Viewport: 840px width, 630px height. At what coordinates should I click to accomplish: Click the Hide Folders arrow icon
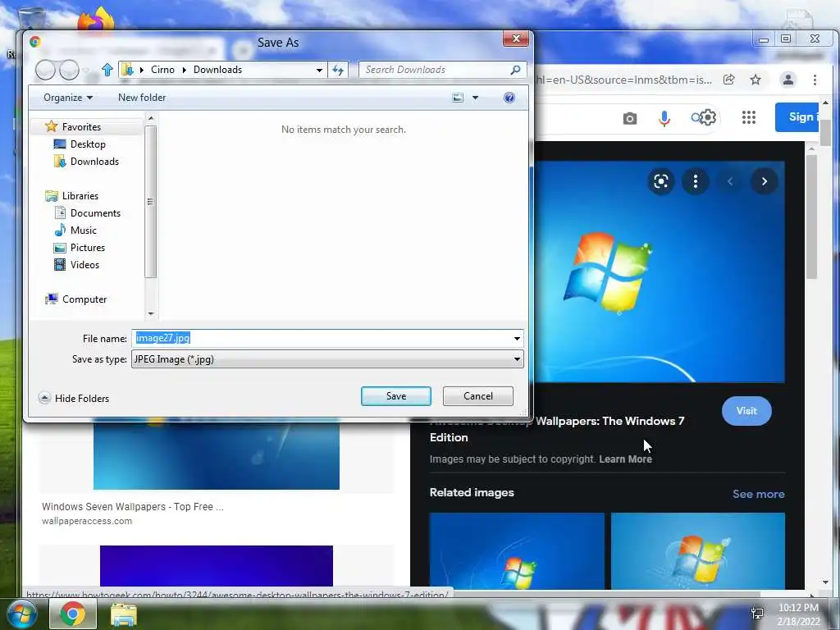[x=44, y=398]
